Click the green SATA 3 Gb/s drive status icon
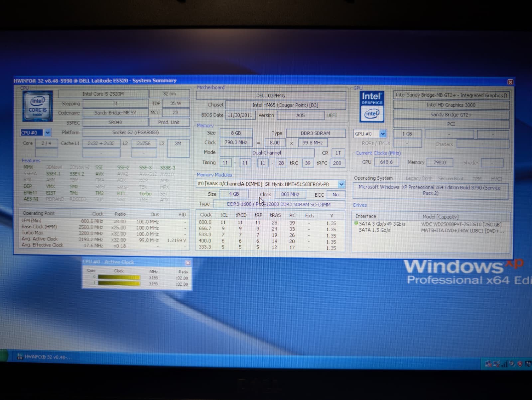532x400 pixels. click(x=356, y=224)
